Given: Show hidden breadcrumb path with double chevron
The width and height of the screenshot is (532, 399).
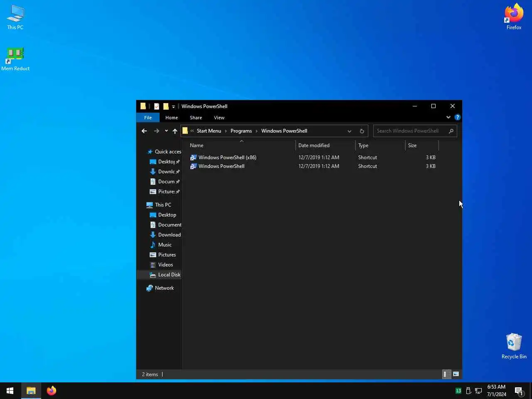Looking at the screenshot, I should click(192, 131).
